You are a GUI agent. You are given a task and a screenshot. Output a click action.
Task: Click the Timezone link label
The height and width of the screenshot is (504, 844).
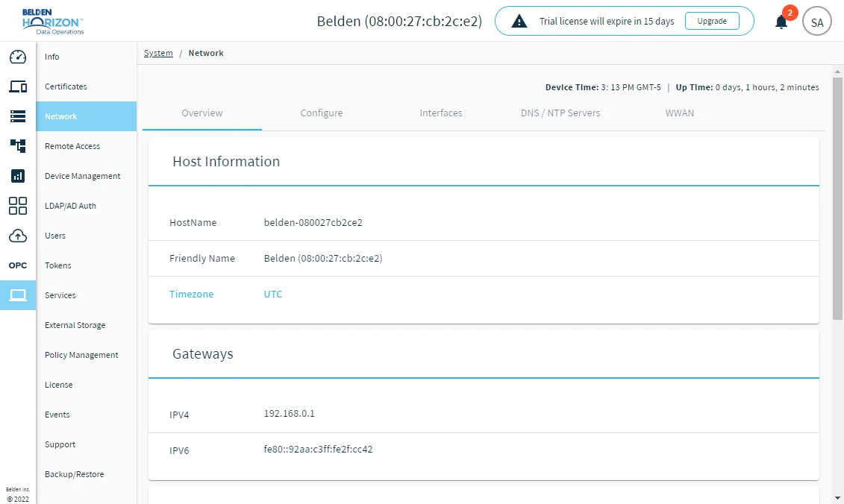[x=192, y=294]
